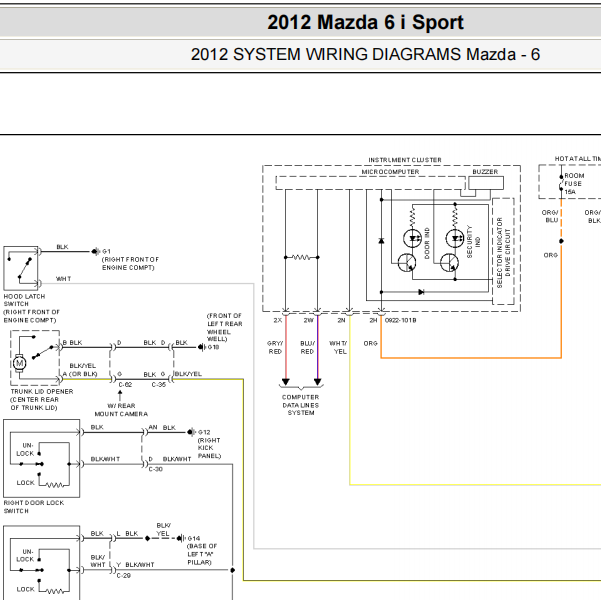601x600 pixels.
Task: Click connector pin label 2W
Action: point(309,320)
